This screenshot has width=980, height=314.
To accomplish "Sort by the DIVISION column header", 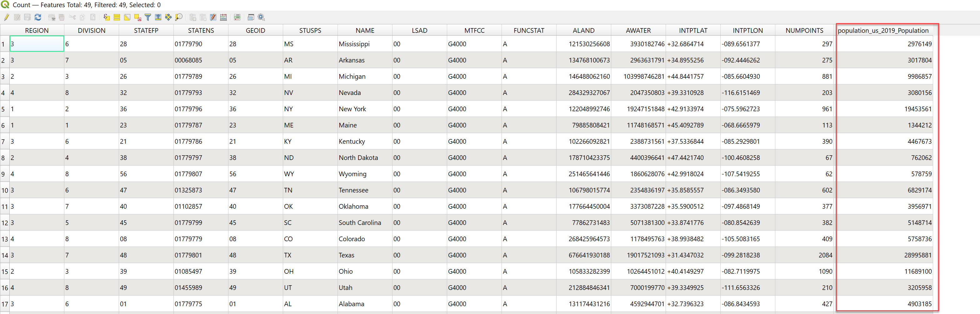I will [x=91, y=30].
